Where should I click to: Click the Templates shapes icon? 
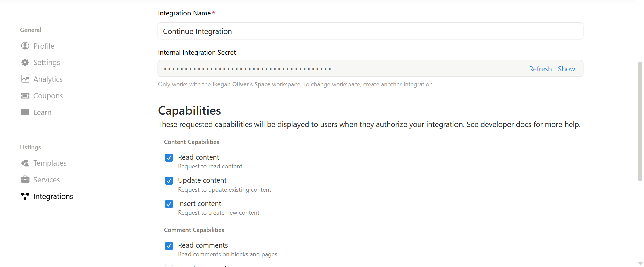[25, 163]
